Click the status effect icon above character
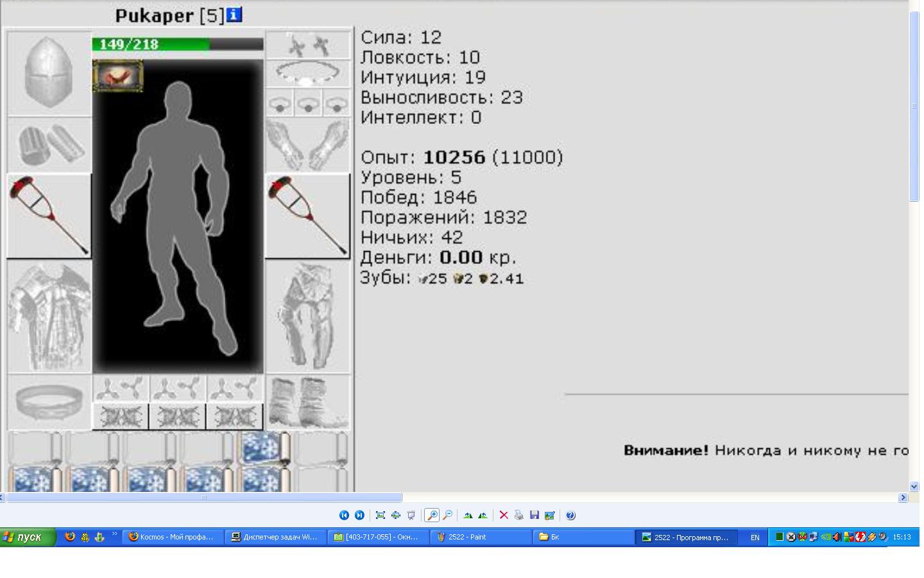The image size is (924, 578). (x=117, y=76)
